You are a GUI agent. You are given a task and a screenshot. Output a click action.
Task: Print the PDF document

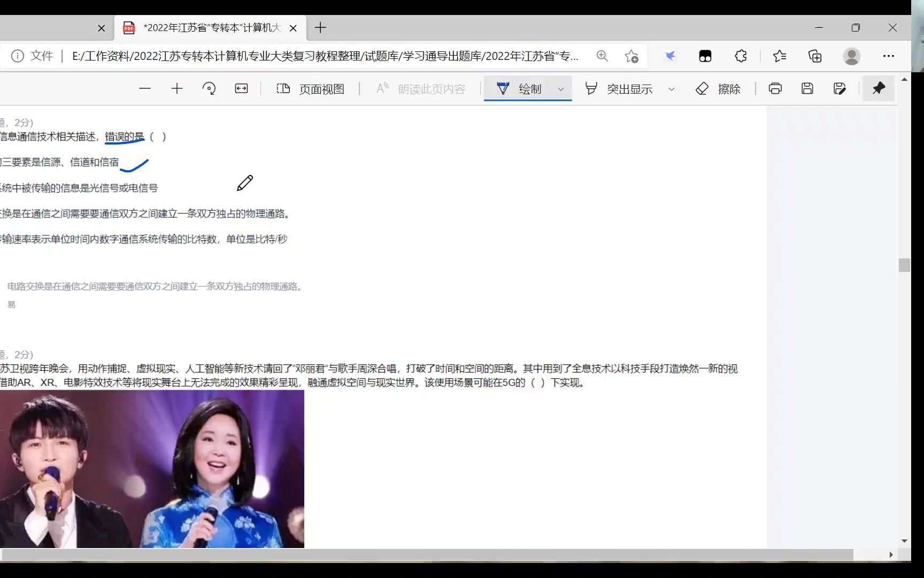(x=775, y=88)
